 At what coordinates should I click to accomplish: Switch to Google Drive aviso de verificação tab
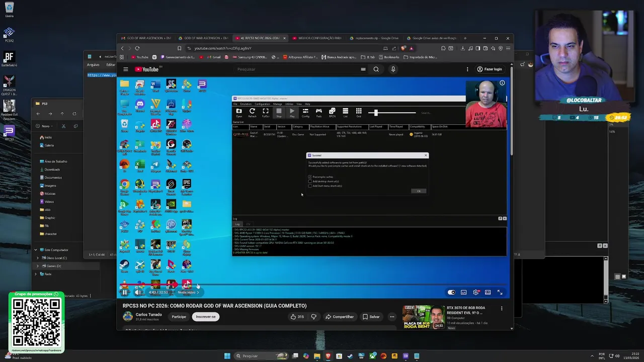[431, 38]
